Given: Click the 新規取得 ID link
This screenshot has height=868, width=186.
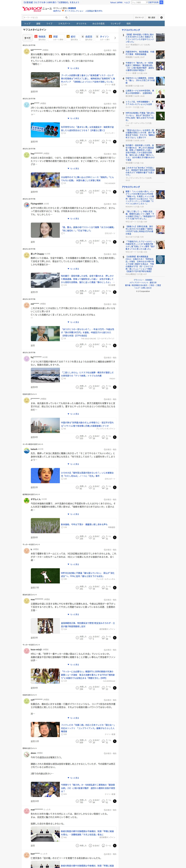Looking at the screenshot, I should click(72, 8).
